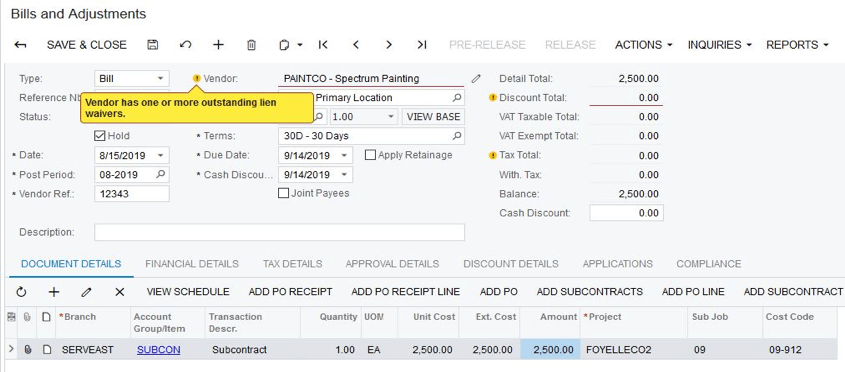Image resolution: width=845 pixels, height=372 pixels.
Task: Open the Approval Details tab
Action: tap(392, 264)
